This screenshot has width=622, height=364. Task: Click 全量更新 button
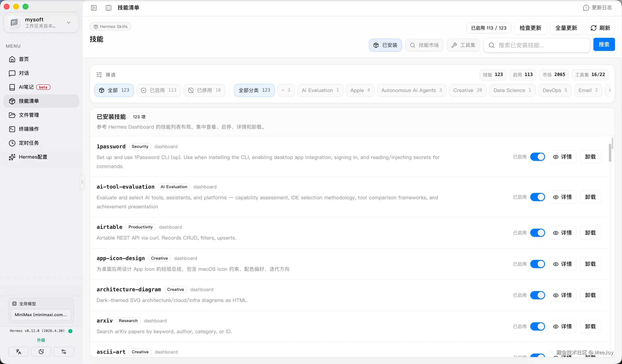click(566, 28)
